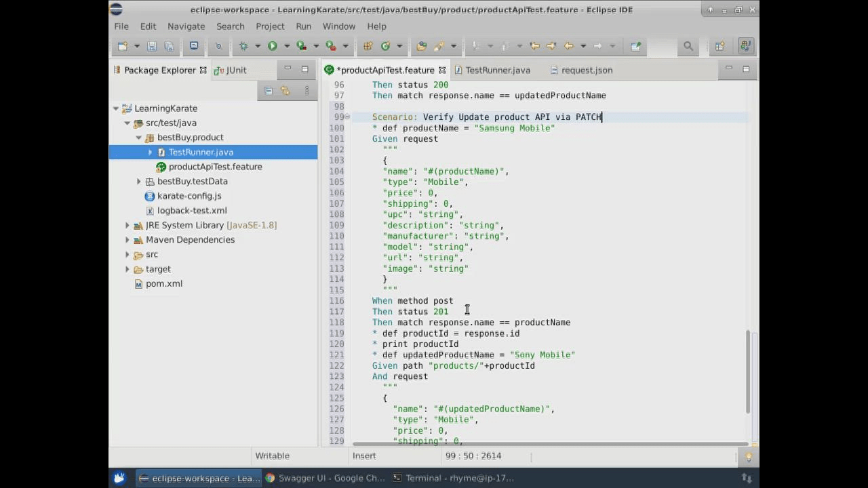Viewport: 868px width, 488px height.
Task: Click the Save All toolbar icon
Action: [169, 45]
